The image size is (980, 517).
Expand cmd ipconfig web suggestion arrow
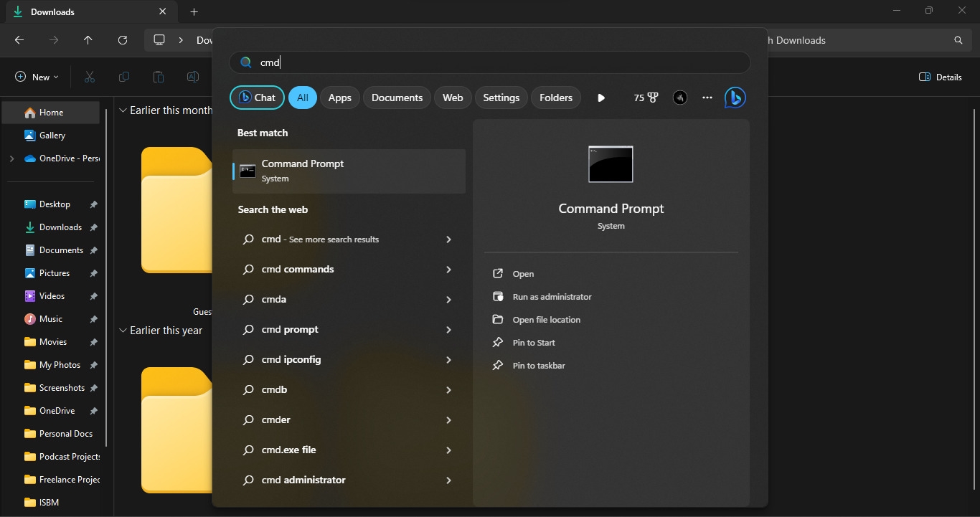coord(448,360)
